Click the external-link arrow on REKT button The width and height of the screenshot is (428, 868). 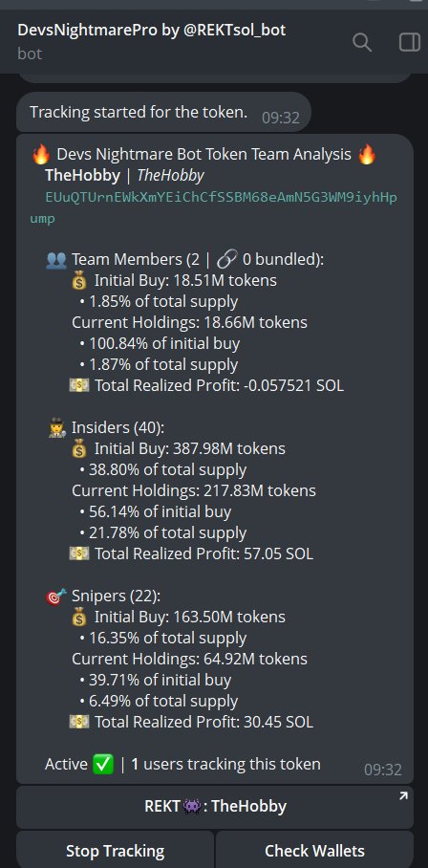click(x=403, y=796)
